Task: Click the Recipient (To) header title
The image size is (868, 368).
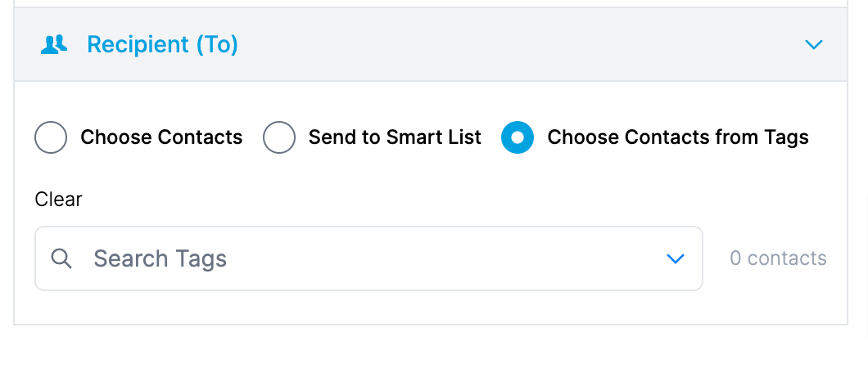Action: point(162,44)
